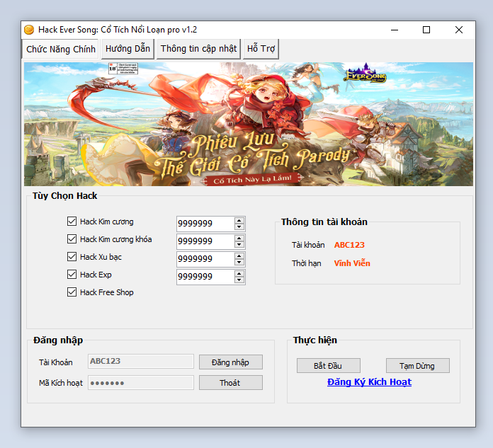Select the Hỗ Trợ tab
Screen dimensions: 493x448
click(261, 49)
